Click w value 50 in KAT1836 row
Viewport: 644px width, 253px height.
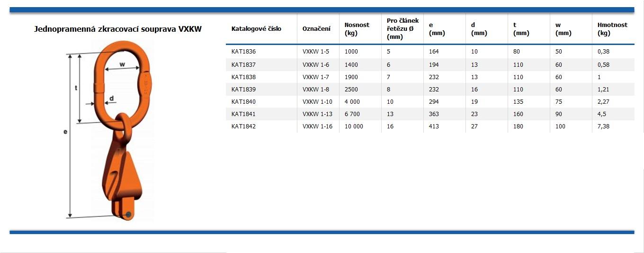pyautogui.click(x=559, y=51)
